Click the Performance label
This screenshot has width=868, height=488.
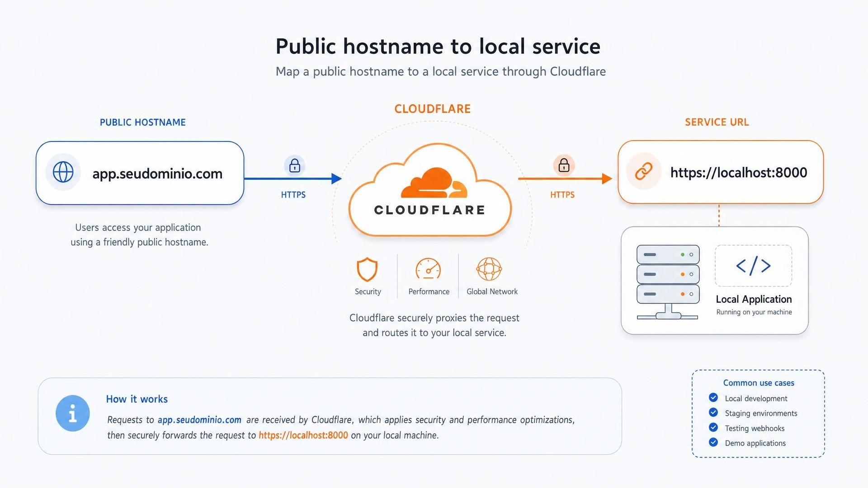[429, 292]
